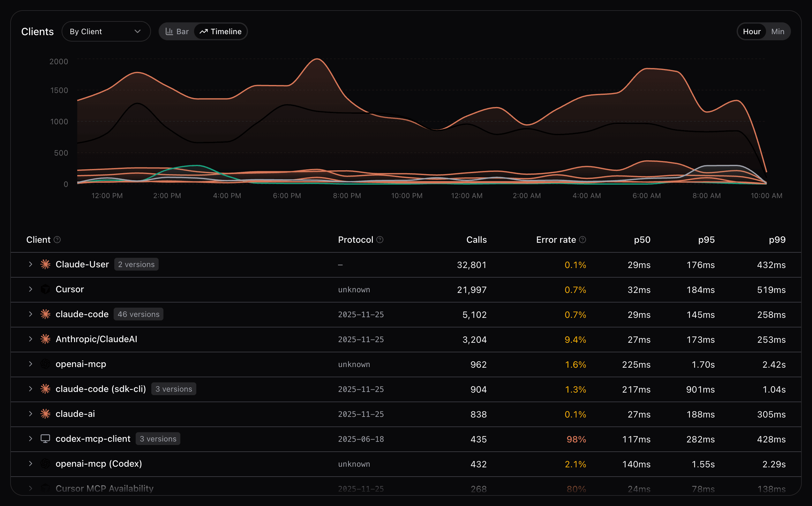Click the Calls column header
The height and width of the screenshot is (506, 812).
[x=476, y=240]
